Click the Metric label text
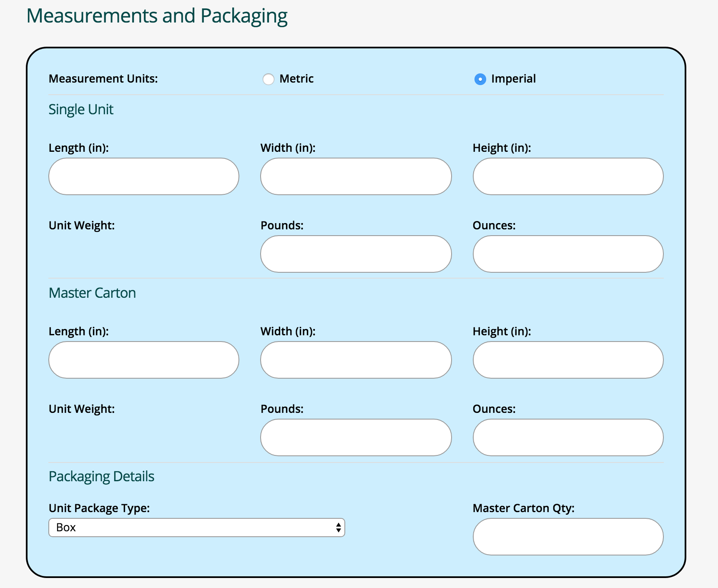This screenshot has height=588, width=718. (296, 79)
